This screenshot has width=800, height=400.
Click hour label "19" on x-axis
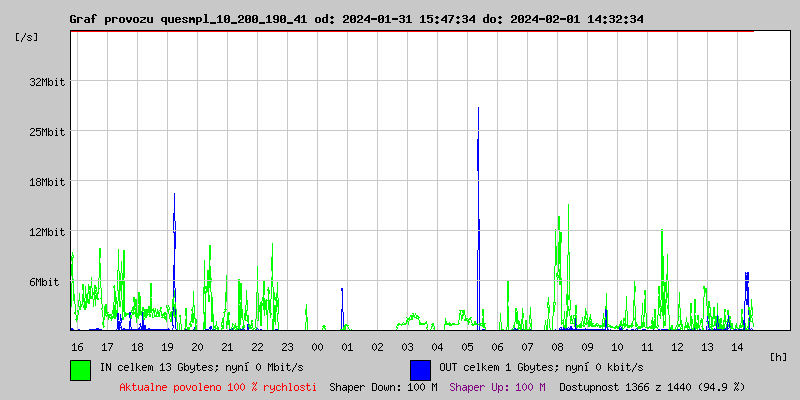pyautogui.click(x=167, y=347)
